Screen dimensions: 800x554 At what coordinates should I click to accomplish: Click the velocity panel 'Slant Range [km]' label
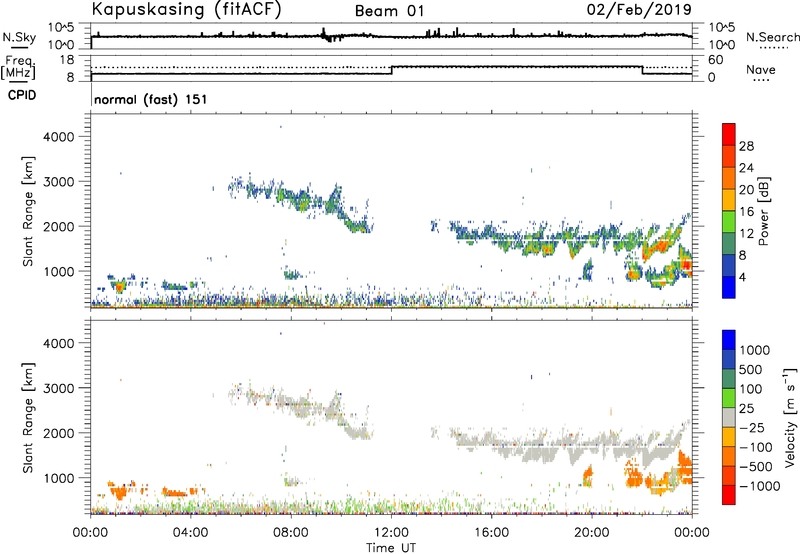point(28,418)
